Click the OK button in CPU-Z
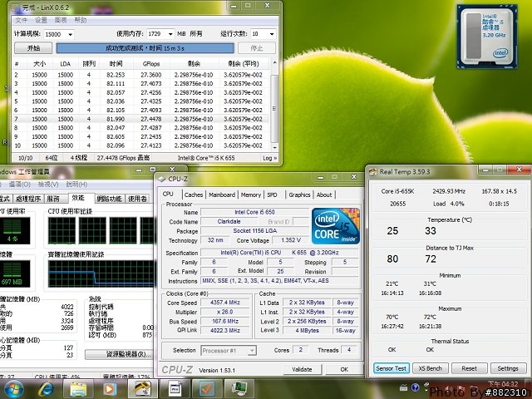532x399 pixels. pyautogui.click(x=344, y=369)
